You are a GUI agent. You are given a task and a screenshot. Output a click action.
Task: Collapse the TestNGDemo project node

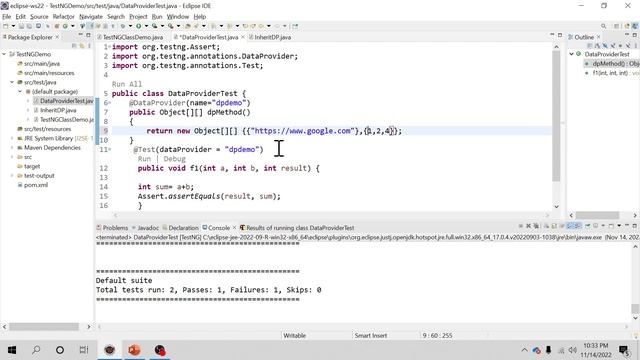4,54
